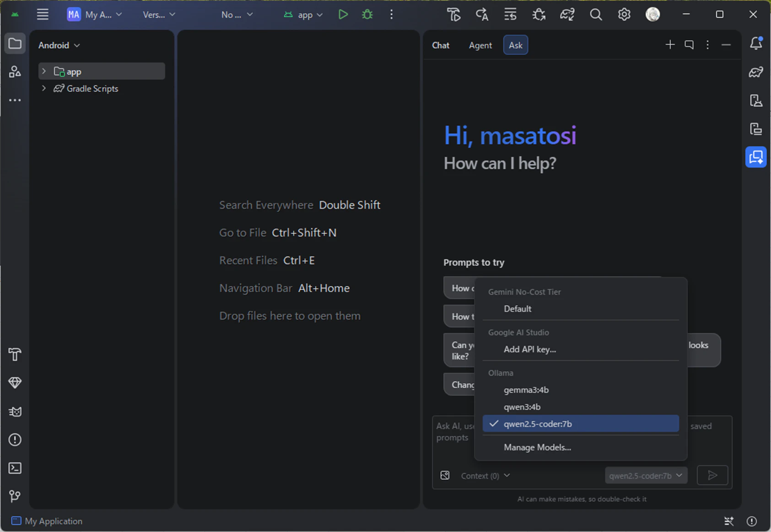Switch to the Agent tab

coord(480,45)
